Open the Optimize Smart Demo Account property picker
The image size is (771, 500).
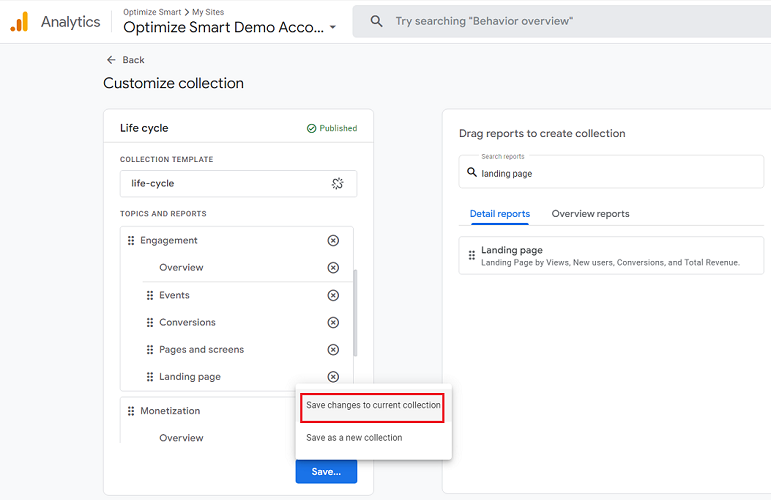[230, 27]
